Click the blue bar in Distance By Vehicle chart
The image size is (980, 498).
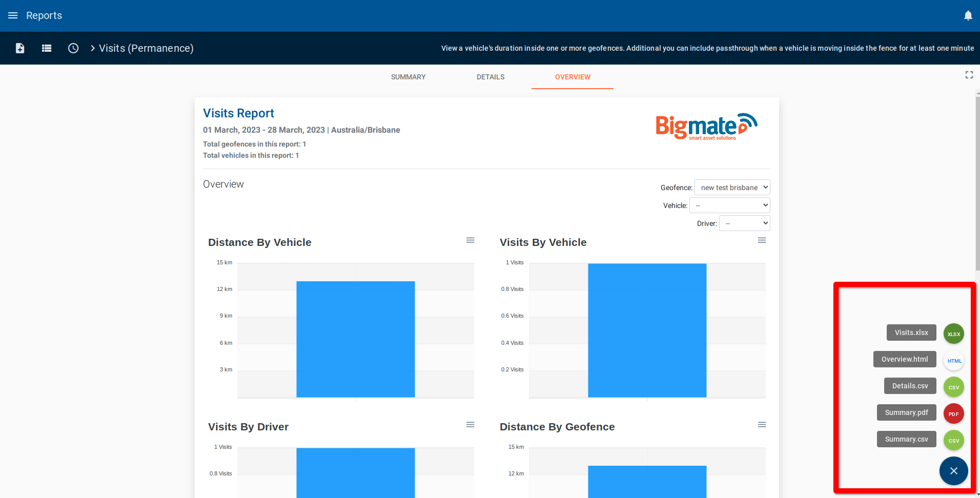point(355,339)
